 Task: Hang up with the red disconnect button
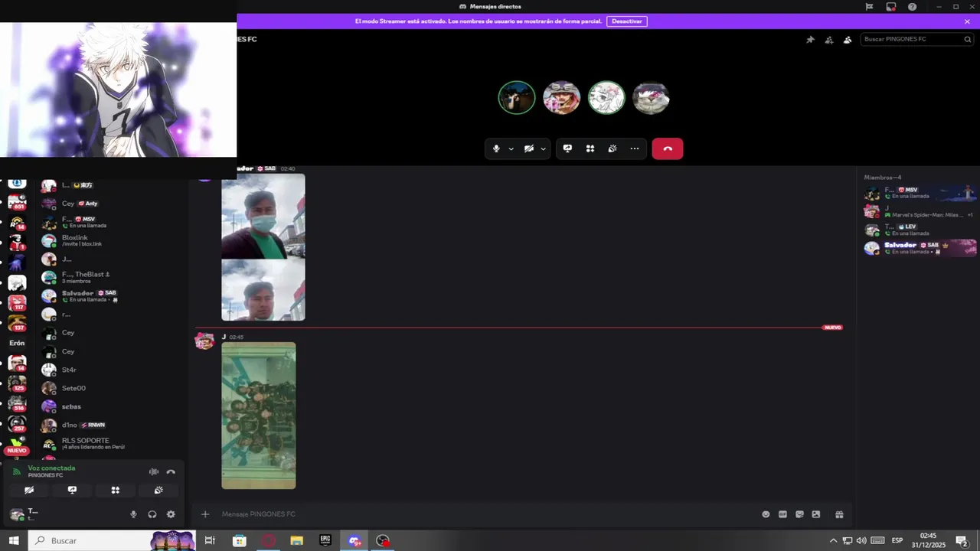coord(668,148)
